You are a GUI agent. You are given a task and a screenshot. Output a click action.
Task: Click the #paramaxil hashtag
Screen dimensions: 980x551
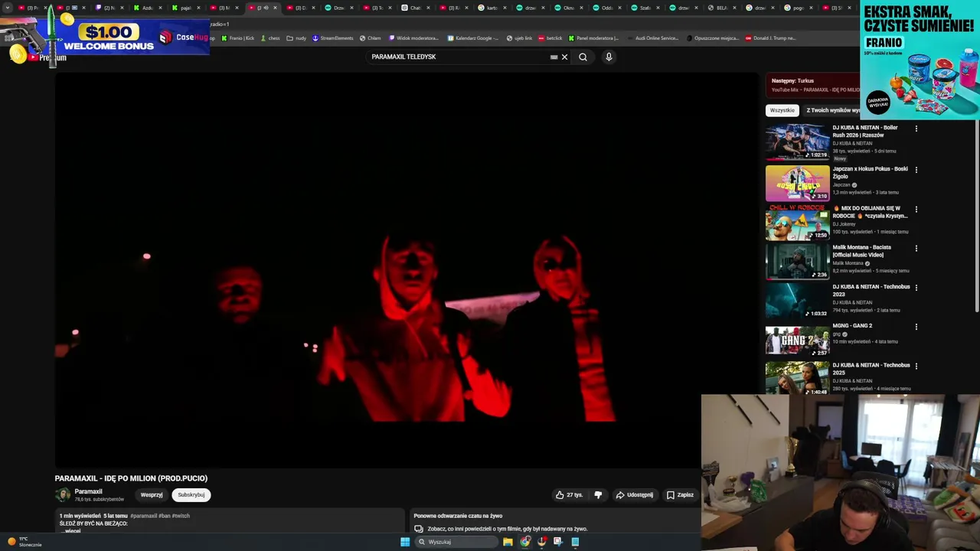pos(143,516)
